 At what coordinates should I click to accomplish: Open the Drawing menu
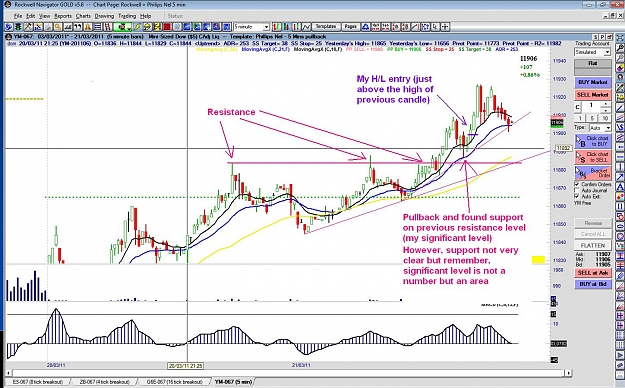coord(104,16)
